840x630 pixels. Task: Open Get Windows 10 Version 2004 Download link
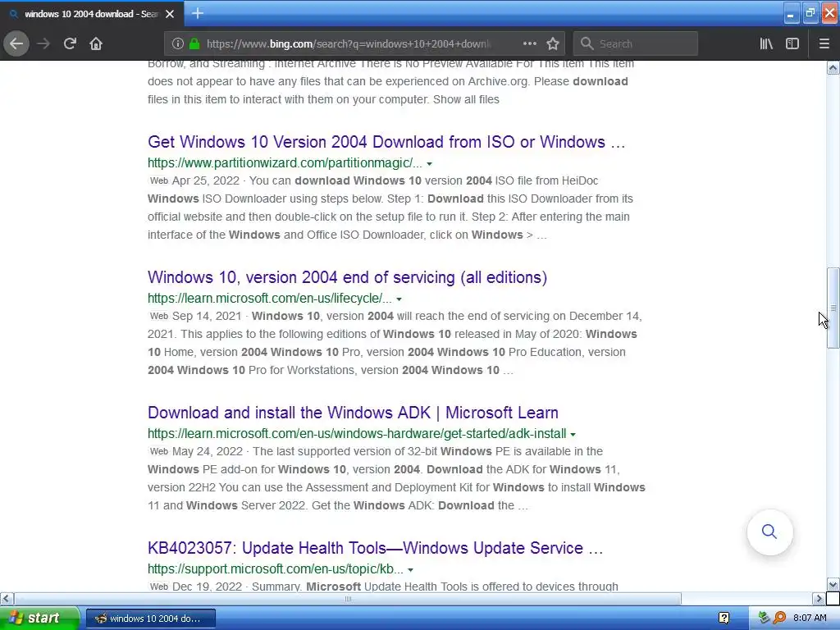coord(386,142)
